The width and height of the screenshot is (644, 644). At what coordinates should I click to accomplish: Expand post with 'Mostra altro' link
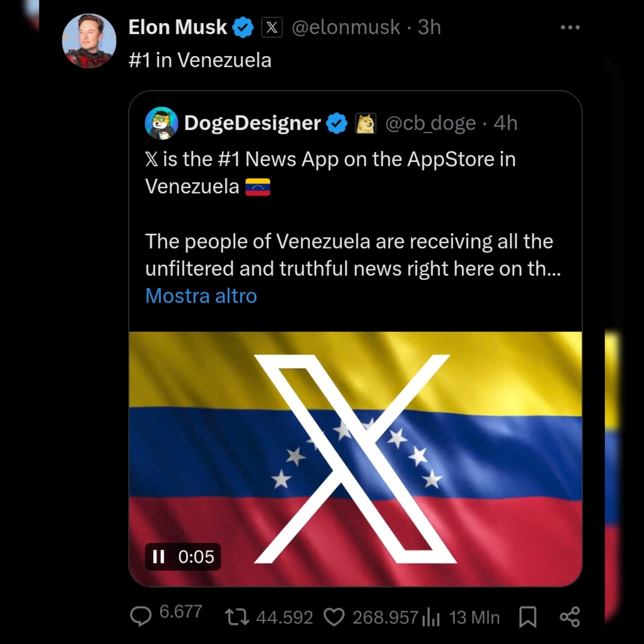[x=201, y=296]
